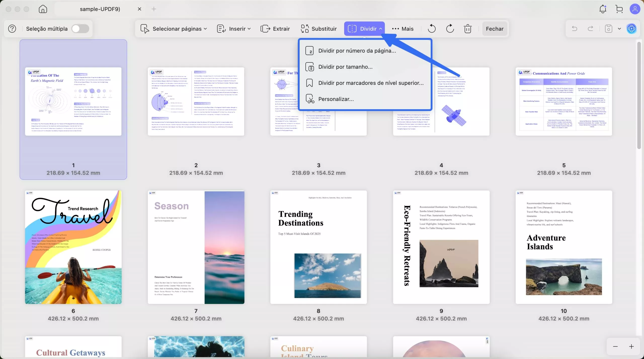Open the save options dropdown arrow
Screen dimensions: 644x359
click(619, 29)
